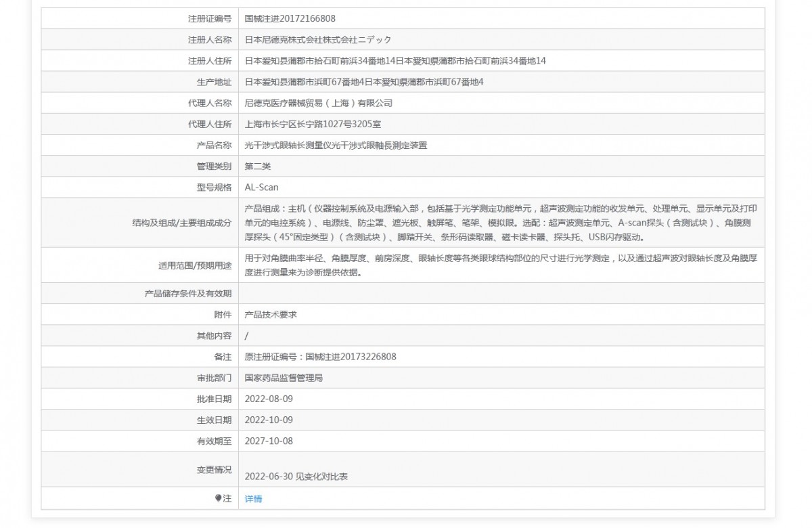Image resolution: width=812 pixels, height=528 pixels.
Task: Click the expiry date 2027-10-08
Action: (x=269, y=441)
